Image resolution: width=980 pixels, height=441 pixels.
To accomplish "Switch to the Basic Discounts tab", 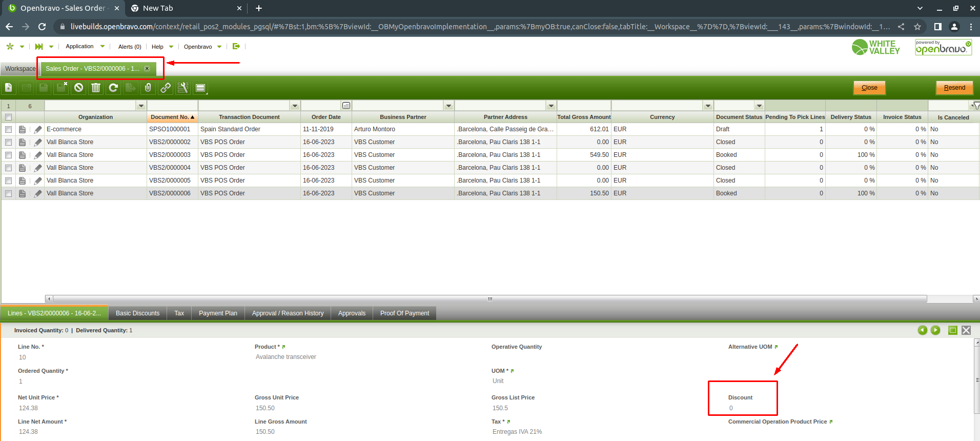I will point(137,313).
